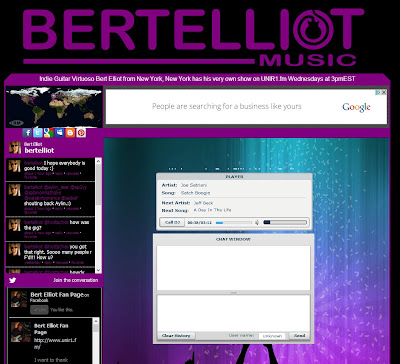
Task: Click the 'how was the gig?' tweet text
Action: point(57,225)
